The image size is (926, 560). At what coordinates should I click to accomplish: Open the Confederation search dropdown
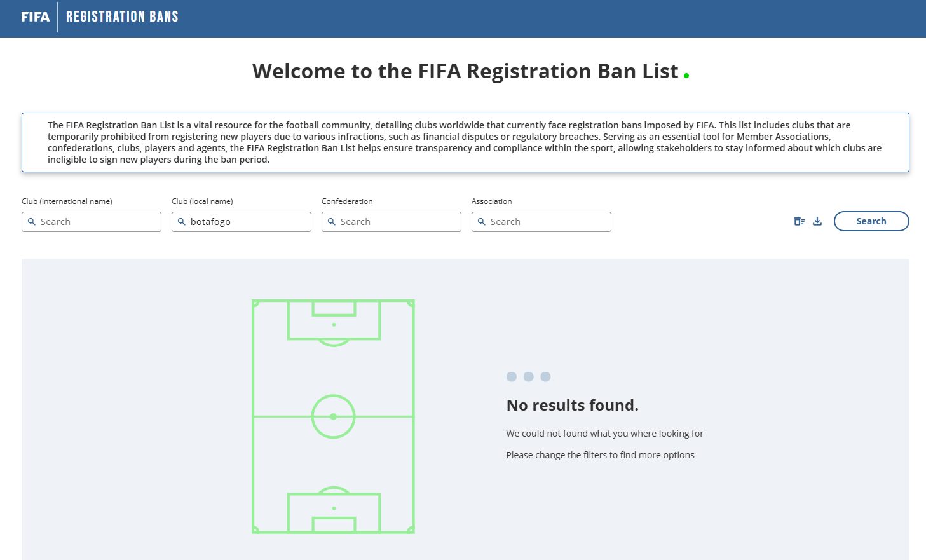[x=392, y=222]
